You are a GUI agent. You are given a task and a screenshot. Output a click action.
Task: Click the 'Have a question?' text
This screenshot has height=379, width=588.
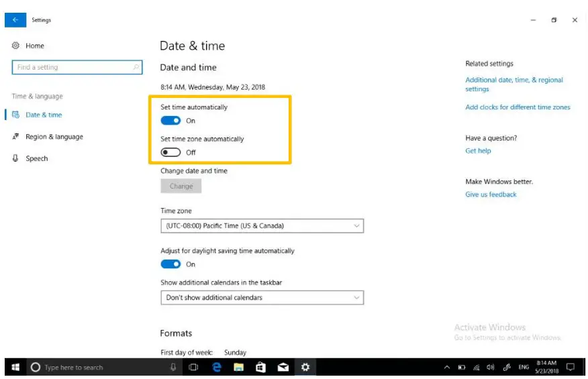pyautogui.click(x=491, y=138)
